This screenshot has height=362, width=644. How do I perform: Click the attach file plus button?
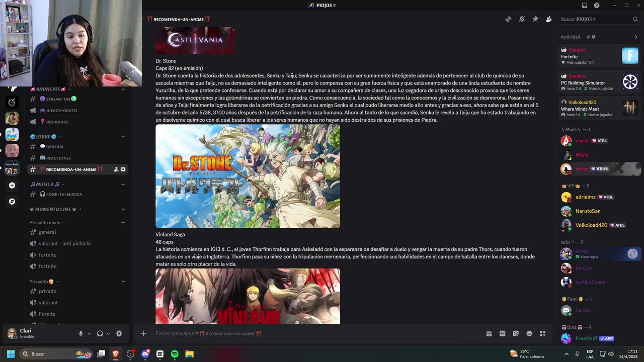click(143, 333)
